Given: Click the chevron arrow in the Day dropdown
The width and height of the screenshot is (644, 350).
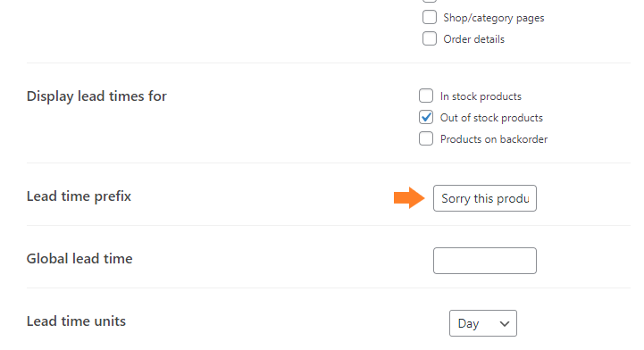Looking at the screenshot, I should coord(505,324).
